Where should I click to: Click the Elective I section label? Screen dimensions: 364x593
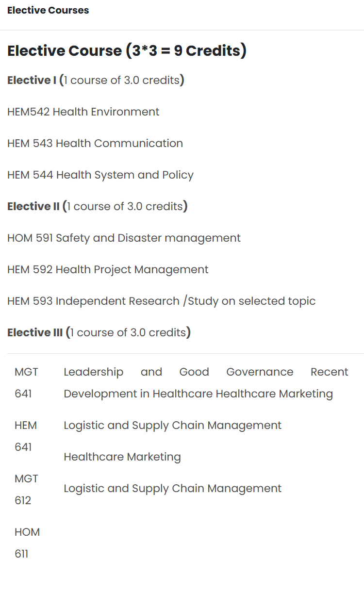(96, 80)
